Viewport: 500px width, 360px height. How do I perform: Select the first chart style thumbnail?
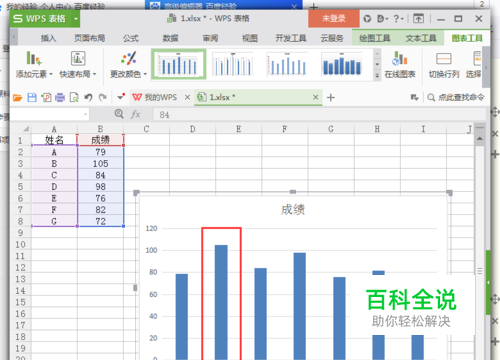click(179, 64)
